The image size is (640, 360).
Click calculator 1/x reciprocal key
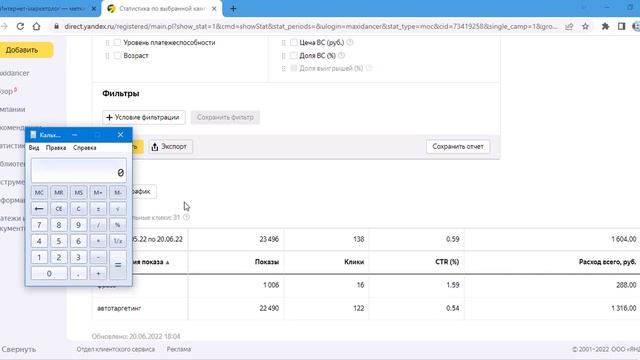118,241
